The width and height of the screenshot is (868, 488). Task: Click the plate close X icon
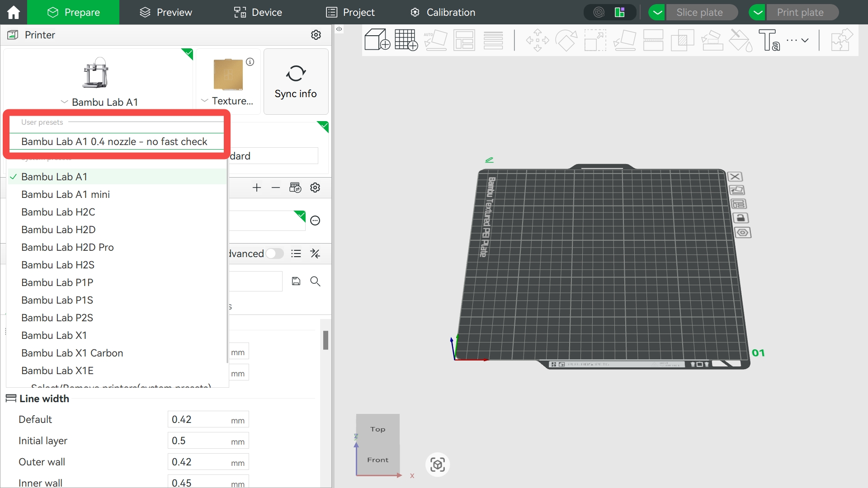tap(735, 177)
